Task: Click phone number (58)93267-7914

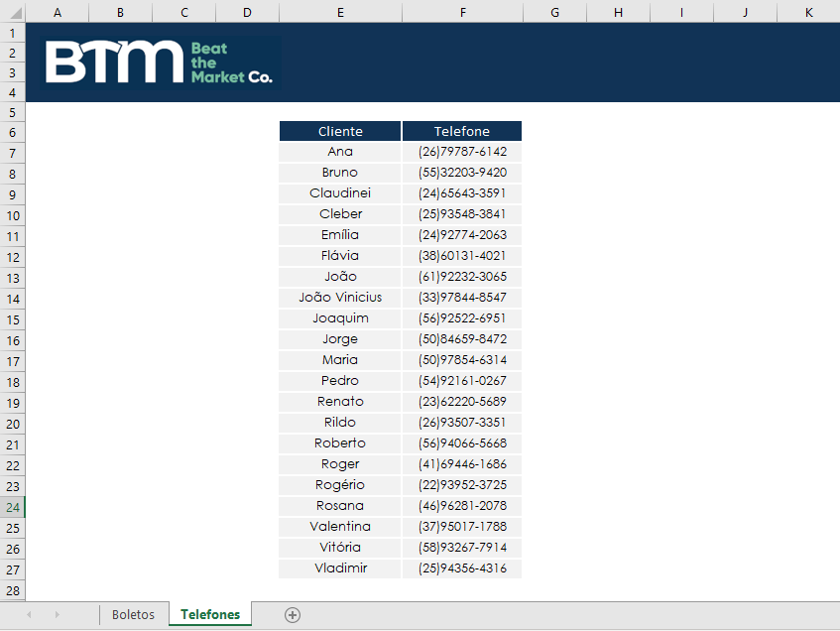Action: (x=462, y=548)
